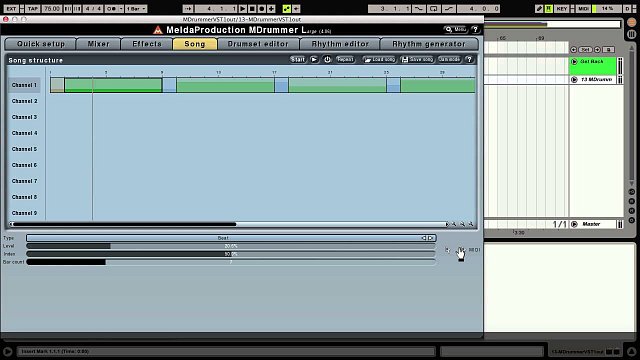640x360 pixels.
Task: Enable Jam mode
Action: [x=449, y=60]
